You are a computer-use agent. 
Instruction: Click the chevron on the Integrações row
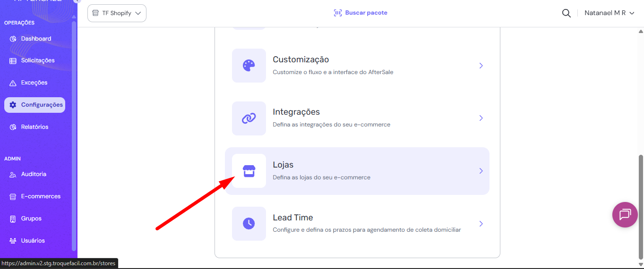[x=481, y=118]
